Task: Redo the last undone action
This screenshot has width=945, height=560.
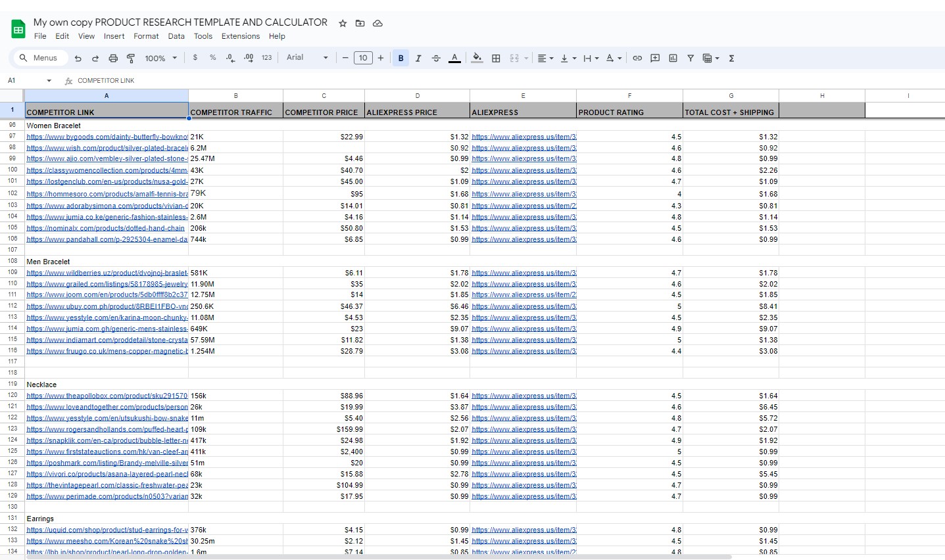Action: point(95,58)
